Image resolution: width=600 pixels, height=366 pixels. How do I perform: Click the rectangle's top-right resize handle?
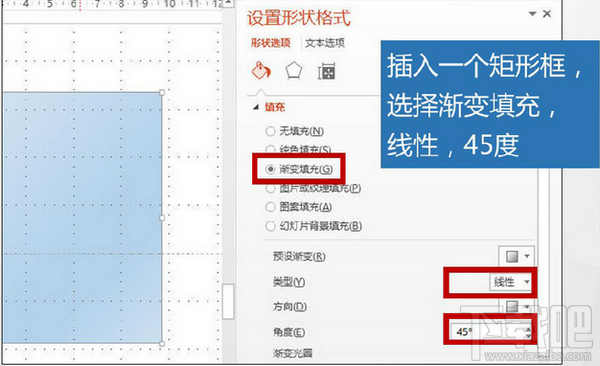(x=162, y=92)
